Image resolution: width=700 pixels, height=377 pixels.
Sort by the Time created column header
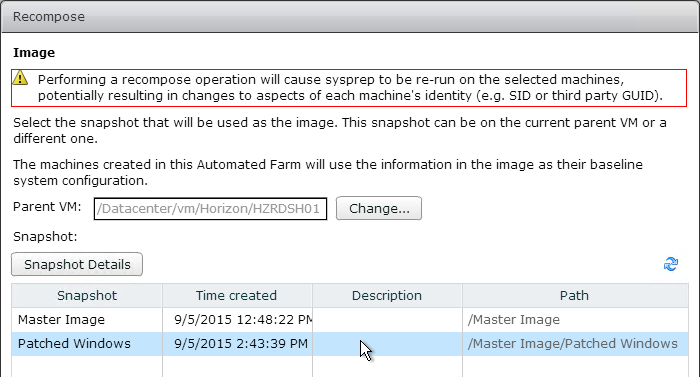pyautogui.click(x=237, y=295)
